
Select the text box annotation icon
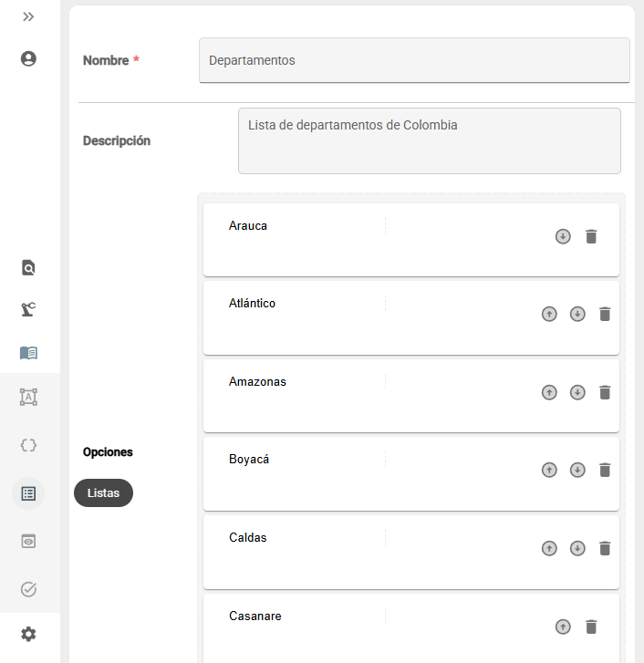pyautogui.click(x=28, y=397)
